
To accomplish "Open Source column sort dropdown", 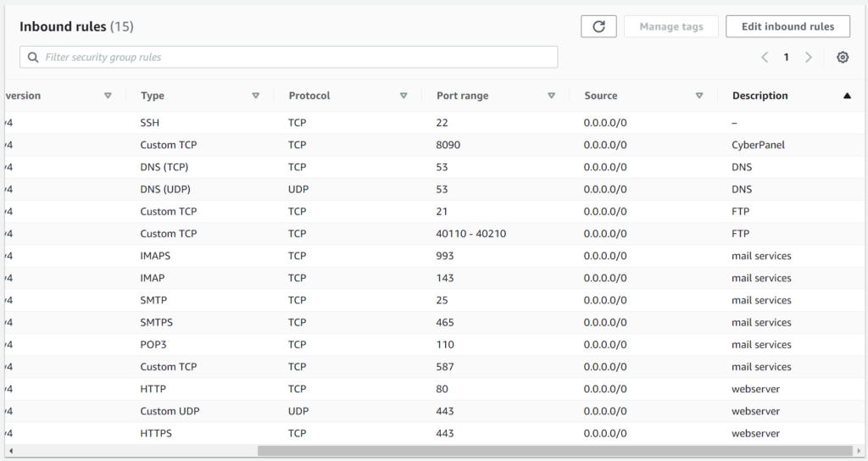I will pyautogui.click(x=699, y=96).
